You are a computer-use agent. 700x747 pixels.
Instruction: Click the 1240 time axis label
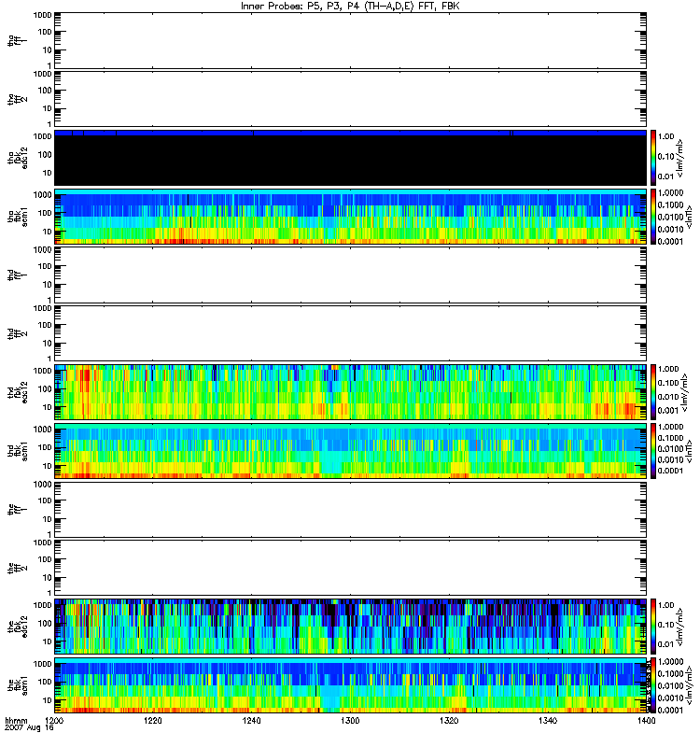251,720
